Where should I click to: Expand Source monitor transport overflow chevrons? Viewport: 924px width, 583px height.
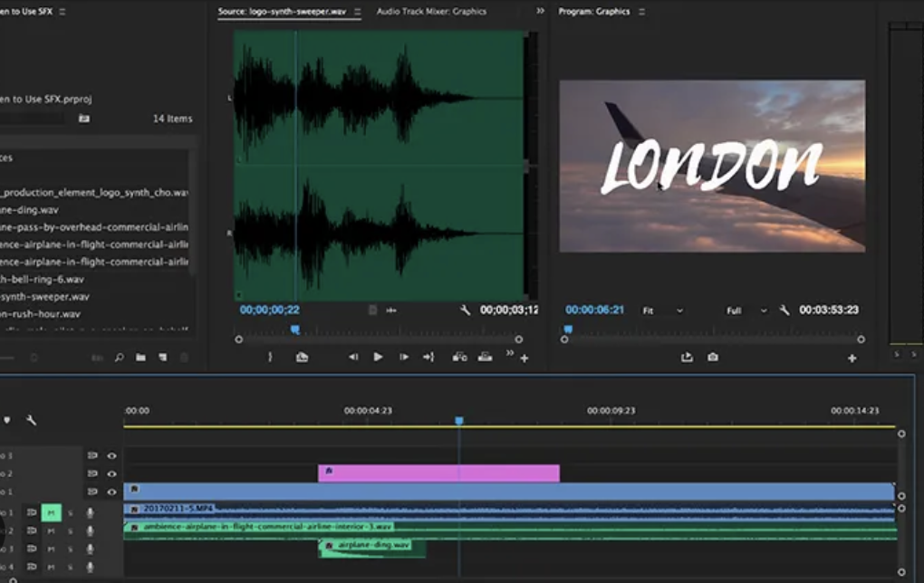coord(510,353)
